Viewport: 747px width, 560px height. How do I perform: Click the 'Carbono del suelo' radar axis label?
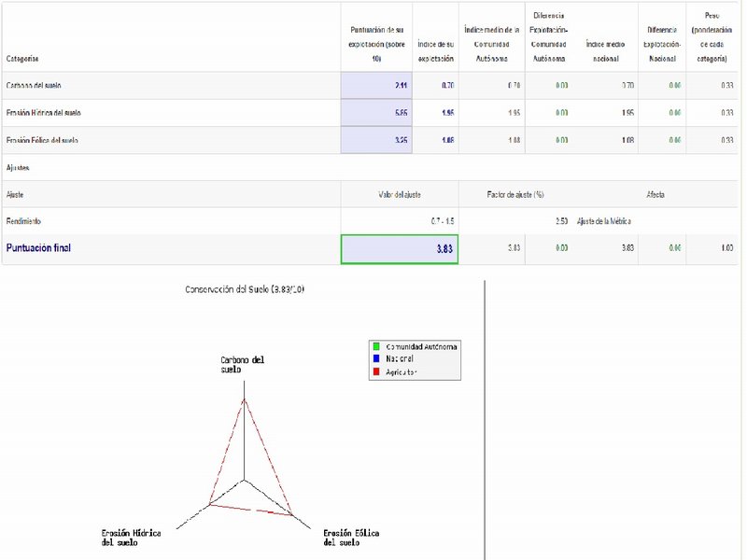[x=242, y=364]
